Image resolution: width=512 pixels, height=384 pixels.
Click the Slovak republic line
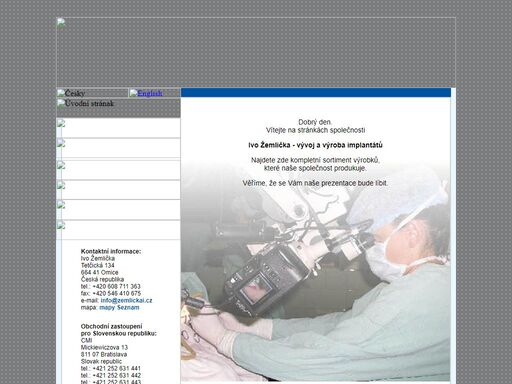point(101,361)
